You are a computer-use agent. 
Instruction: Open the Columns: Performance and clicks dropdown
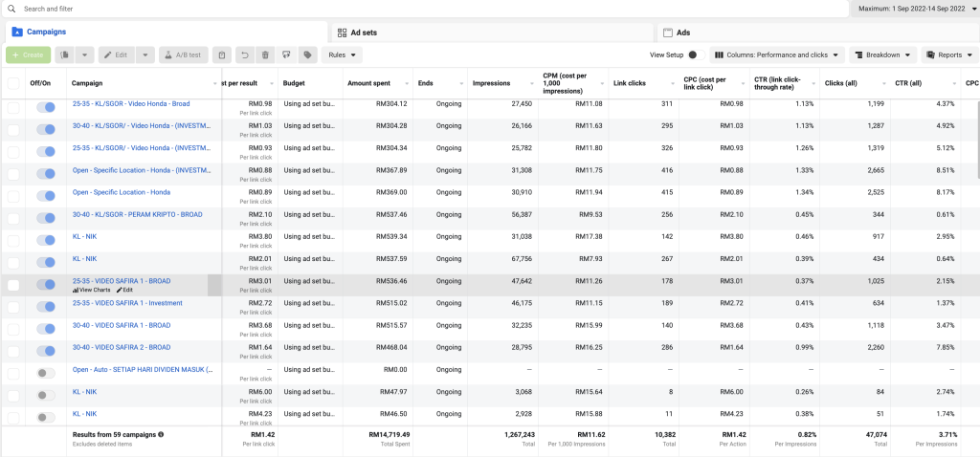coord(776,55)
